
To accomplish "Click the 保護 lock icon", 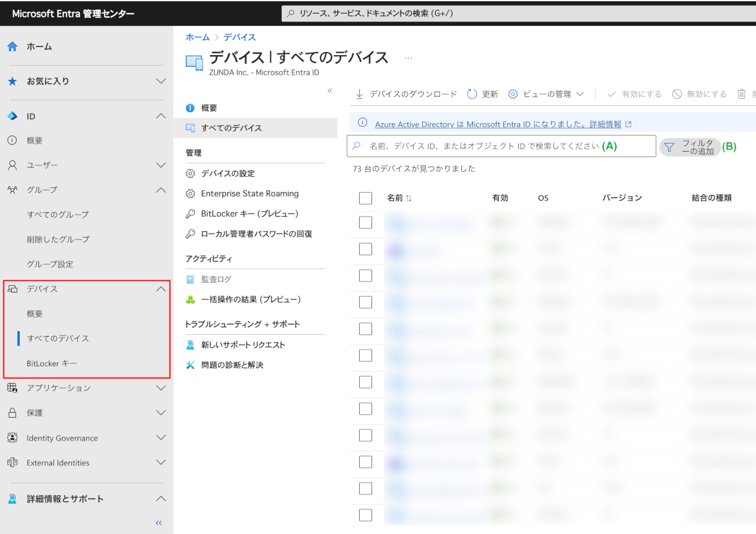I will pos(12,413).
